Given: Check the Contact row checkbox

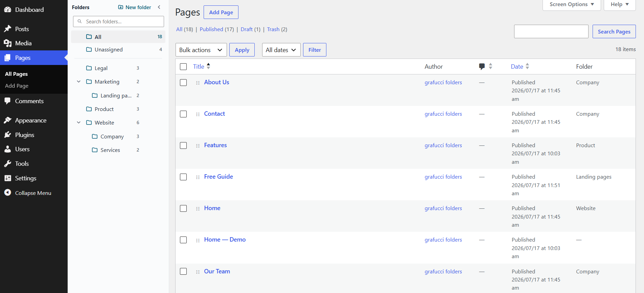Looking at the screenshot, I should click(183, 114).
